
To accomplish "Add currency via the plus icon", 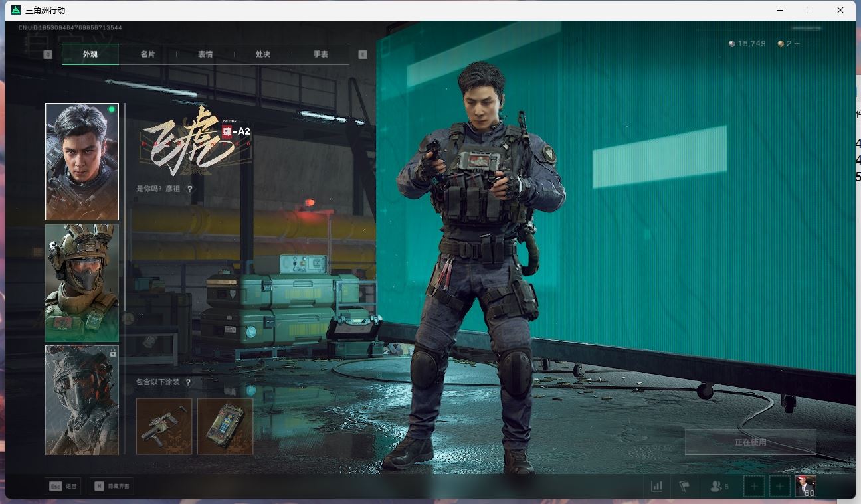I will click(797, 44).
